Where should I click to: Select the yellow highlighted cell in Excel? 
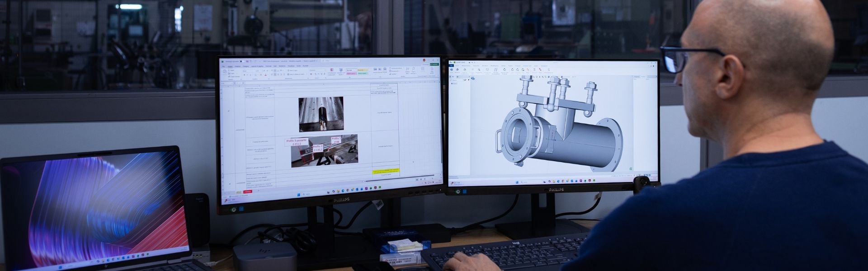coord(386,171)
